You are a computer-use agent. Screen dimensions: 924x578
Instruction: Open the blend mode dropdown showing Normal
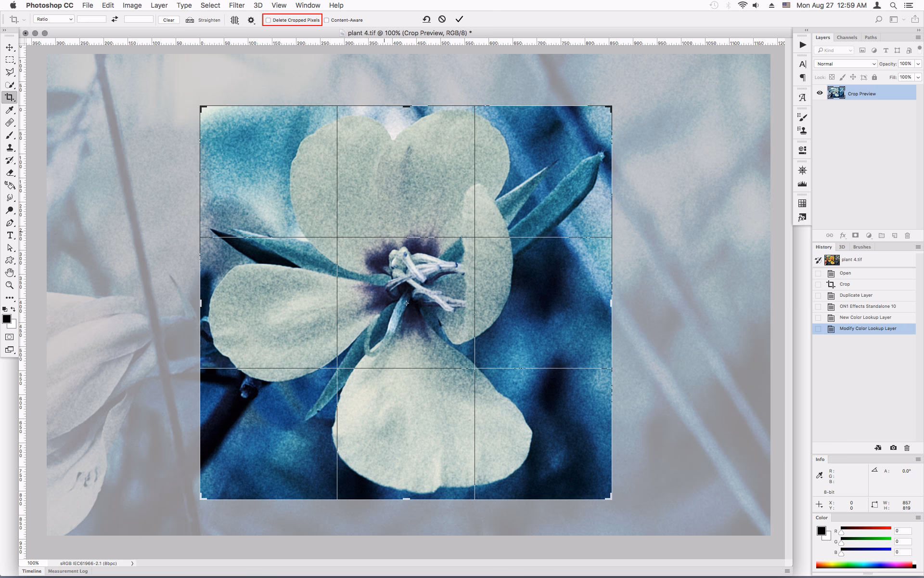click(x=845, y=64)
